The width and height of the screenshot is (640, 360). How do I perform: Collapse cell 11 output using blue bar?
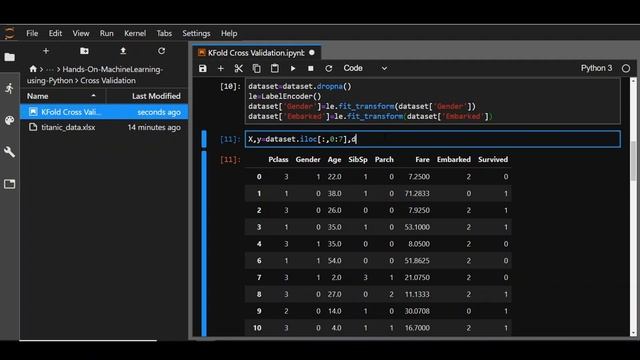[x=204, y=244]
